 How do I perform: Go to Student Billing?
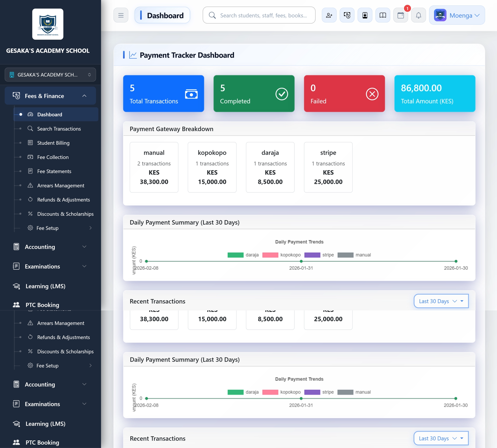pyautogui.click(x=53, y=143)
